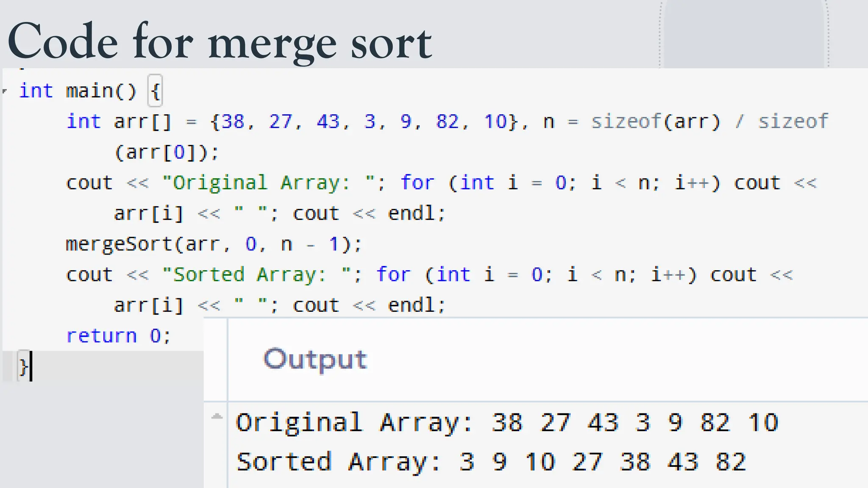Click the up arrow beside output text
Image resolution: width=868 pixels, height=488 pixels.
click(217, 417)
